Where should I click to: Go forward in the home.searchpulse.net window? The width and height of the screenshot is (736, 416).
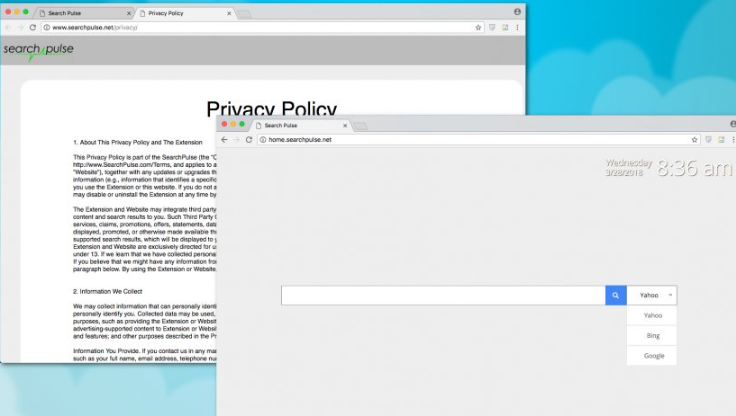tap(237, 139)
